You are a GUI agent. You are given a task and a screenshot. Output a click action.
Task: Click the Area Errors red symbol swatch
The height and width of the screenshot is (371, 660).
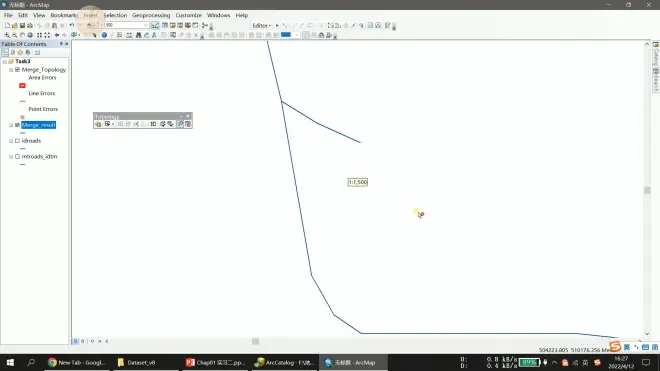[22, 85]
